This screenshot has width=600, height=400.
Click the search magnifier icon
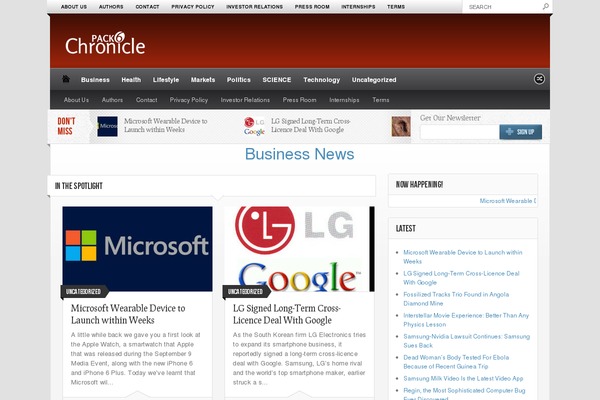pyautogui.click(x=546, y=7)
